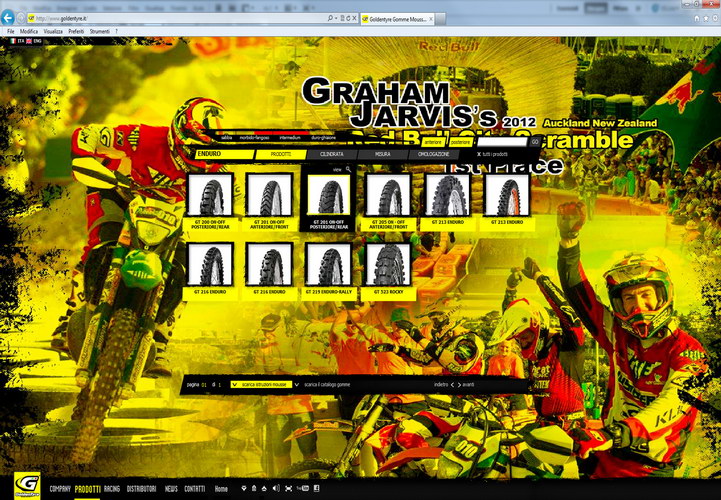Screen dimensions: 721x500
Task: Select the intermedium terrain type
Action: pyautogui.click(x=290, y=138)
